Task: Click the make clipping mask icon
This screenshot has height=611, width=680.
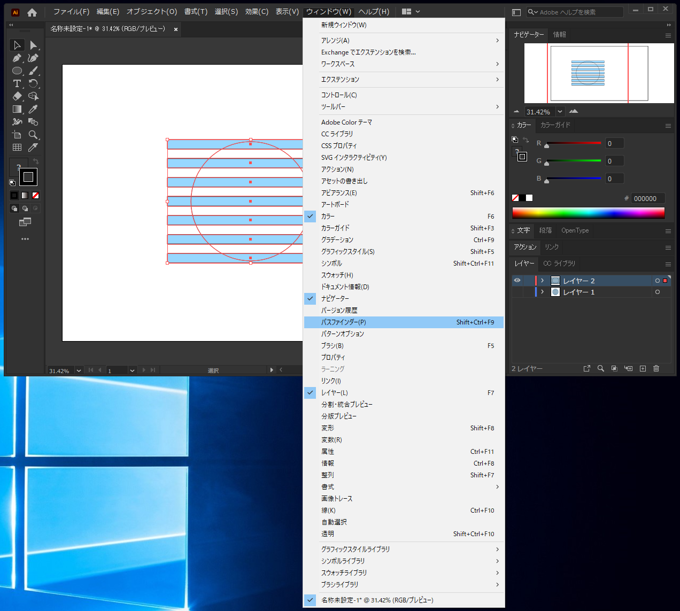Action: (x=614, y=369)
